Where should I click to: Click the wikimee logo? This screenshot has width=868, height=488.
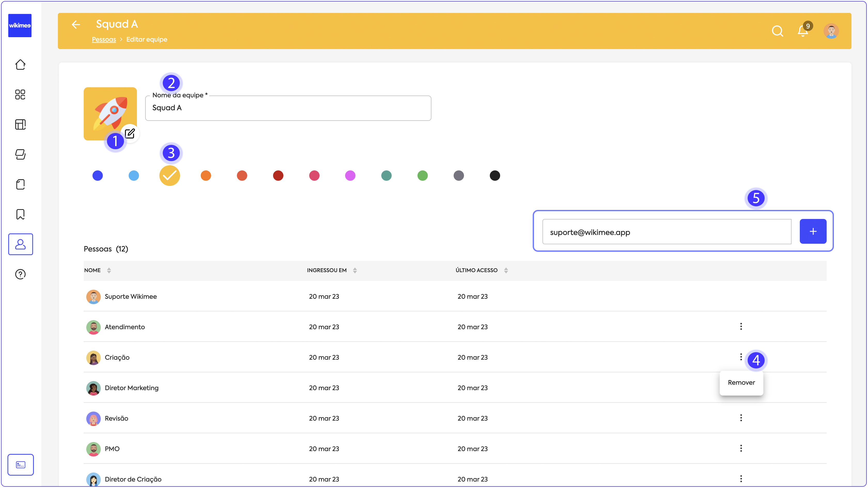(20, 26)
